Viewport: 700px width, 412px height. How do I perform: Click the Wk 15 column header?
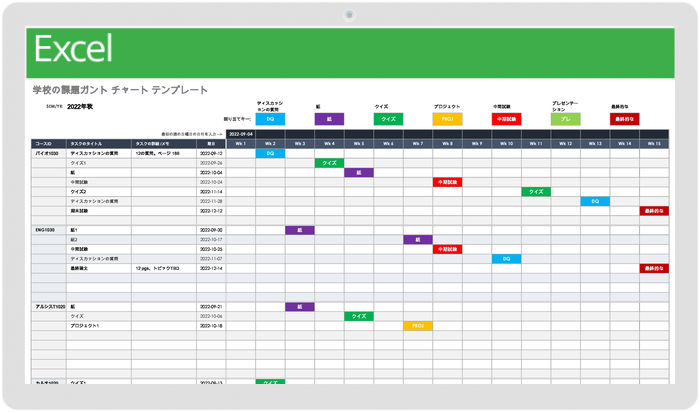654,144
